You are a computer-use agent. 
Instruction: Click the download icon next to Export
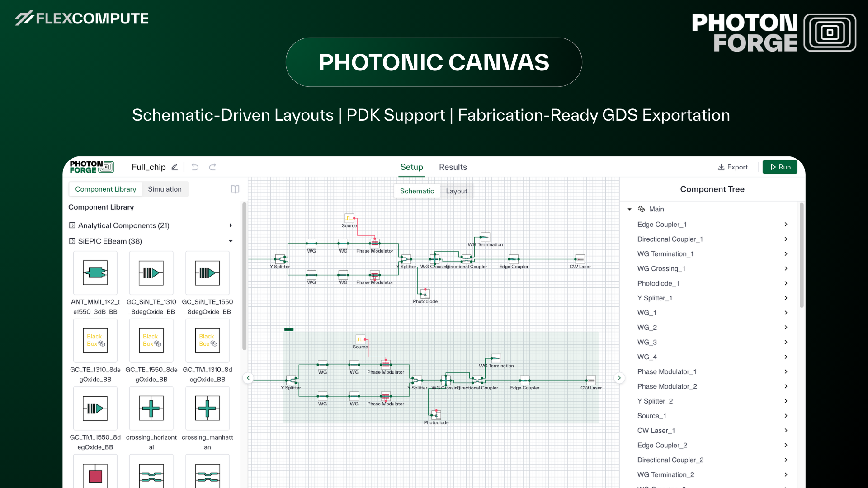coord(721,167)
